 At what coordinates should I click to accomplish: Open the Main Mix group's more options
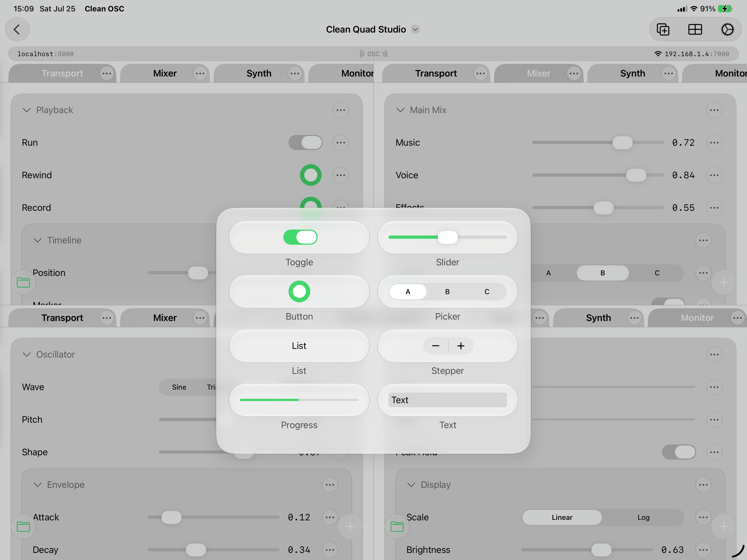[x=714, y=110]
